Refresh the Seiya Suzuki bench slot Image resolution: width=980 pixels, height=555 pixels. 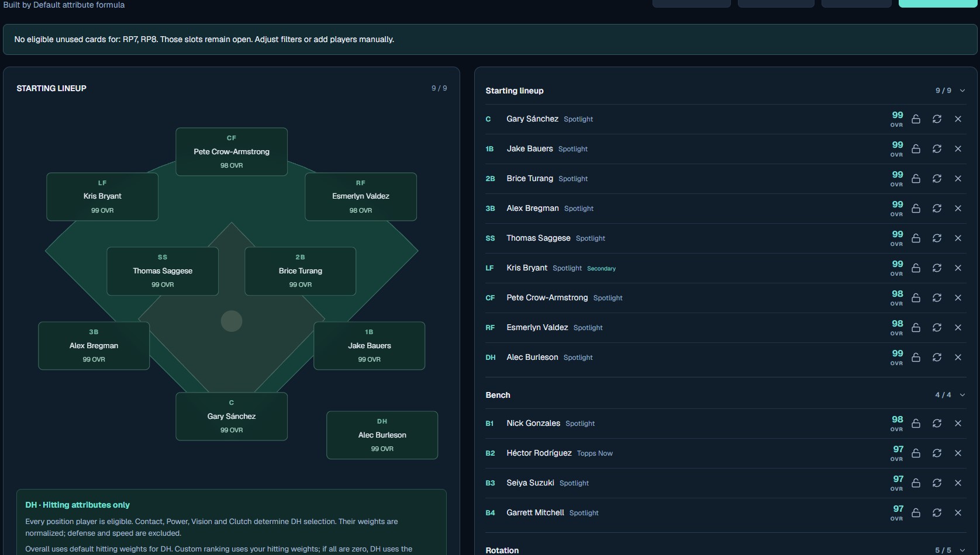(x=937, y=483)
